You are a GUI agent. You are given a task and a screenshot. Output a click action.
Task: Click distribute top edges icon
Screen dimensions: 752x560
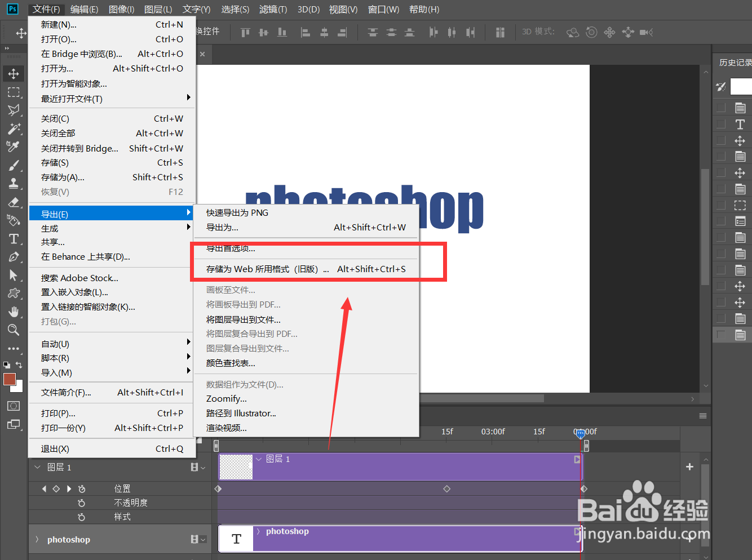pos(373,33)
